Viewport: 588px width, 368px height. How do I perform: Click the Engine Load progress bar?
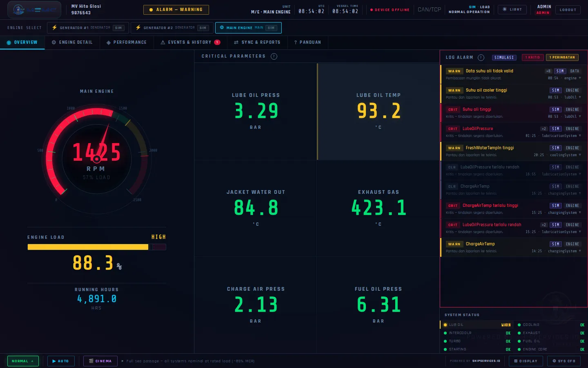(x=97, y=247)
